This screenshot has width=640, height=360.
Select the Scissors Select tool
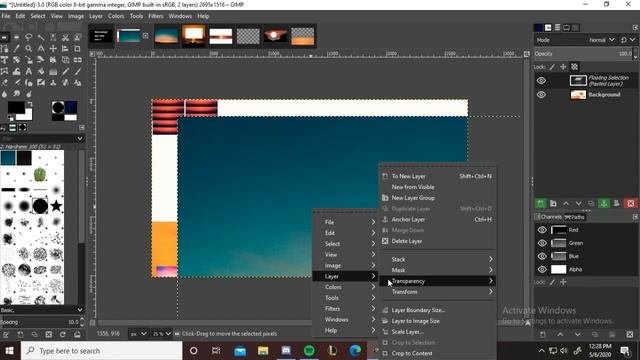point(65,38)
